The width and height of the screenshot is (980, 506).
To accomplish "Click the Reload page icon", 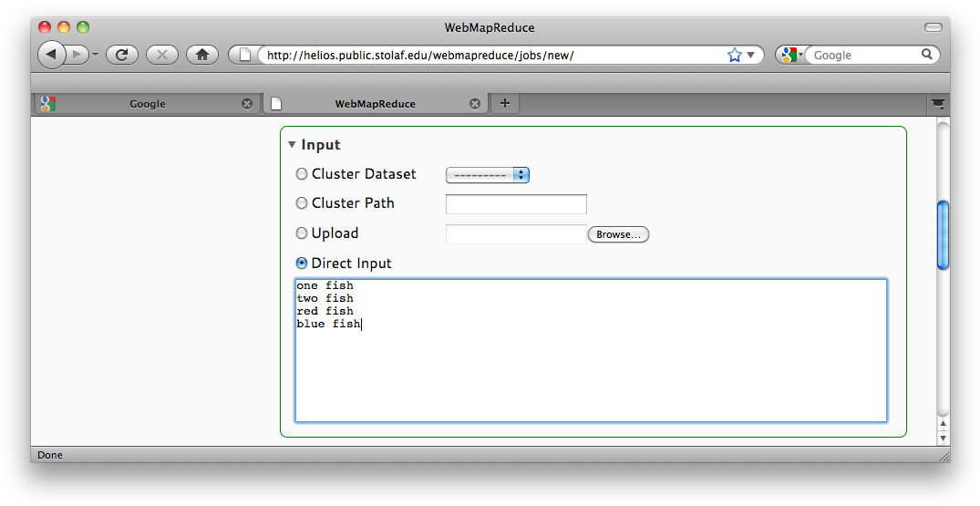I will (x=121, y=55).
